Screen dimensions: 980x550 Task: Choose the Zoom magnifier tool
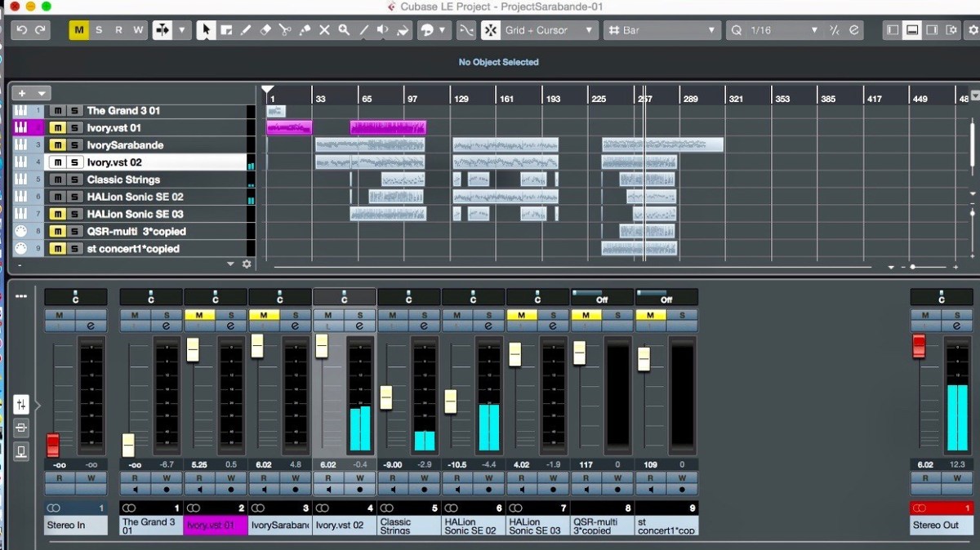(x=344, y=30)
